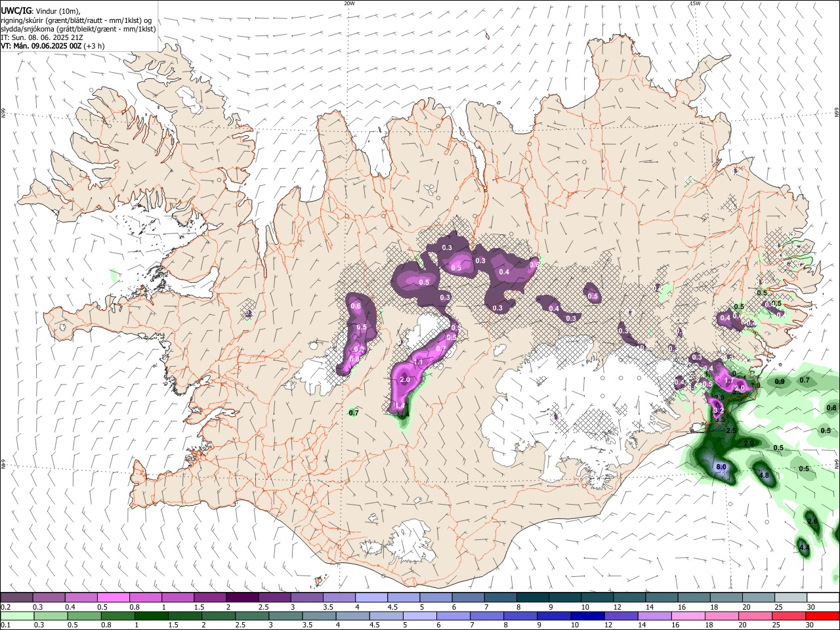Click the bright pink 0.5–0.8 snow legend swatch
The image size is (840, 630).
(x=113, y=598)
